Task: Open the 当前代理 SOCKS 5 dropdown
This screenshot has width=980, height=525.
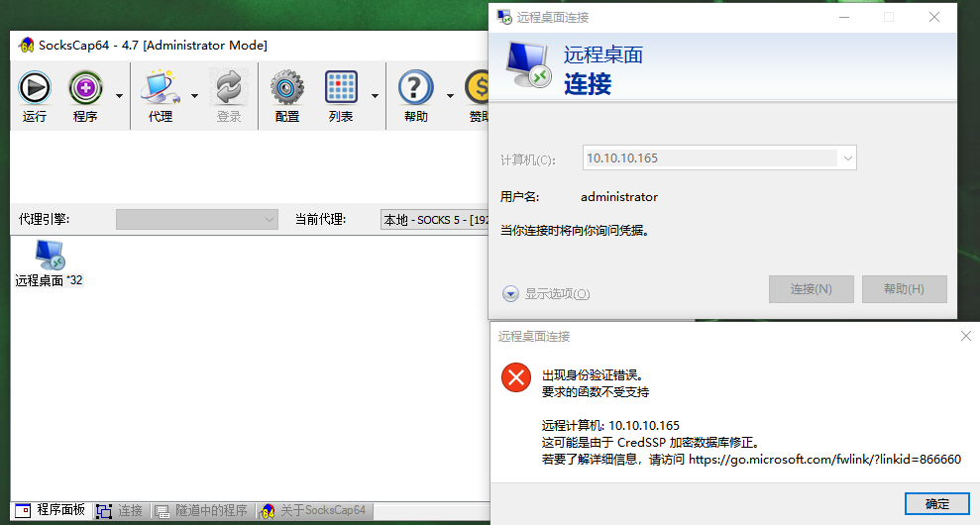Action: [435, 219]
